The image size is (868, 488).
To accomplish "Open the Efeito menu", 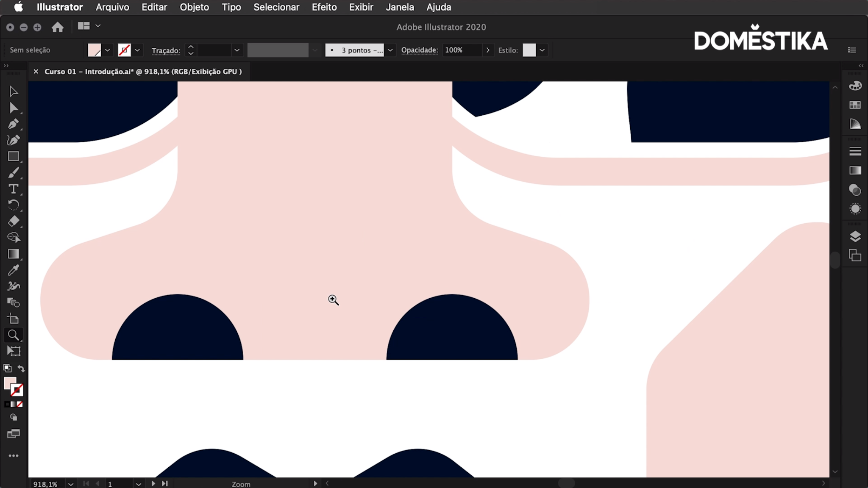I will point(324,7).
